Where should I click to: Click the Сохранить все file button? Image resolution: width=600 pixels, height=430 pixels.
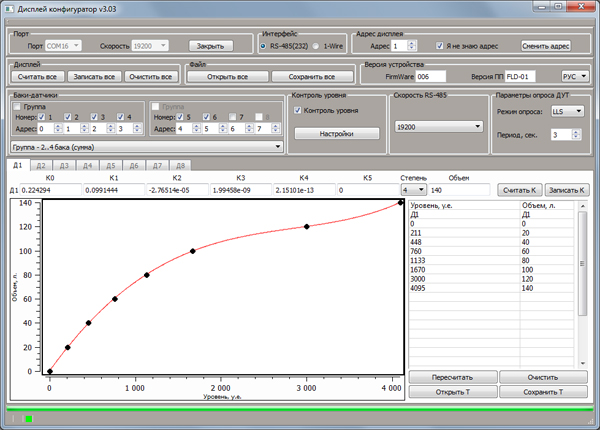[312, 77]
